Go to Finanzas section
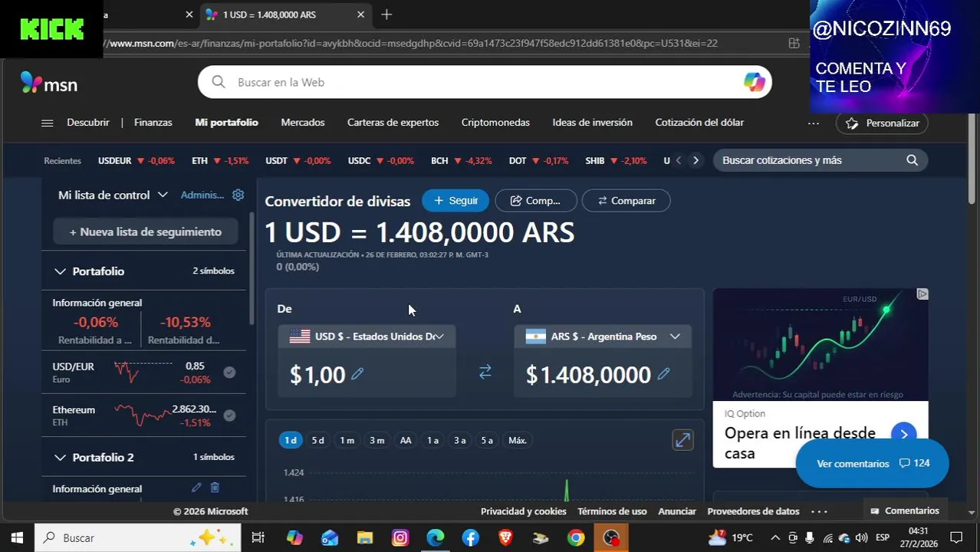The width and height of the screenshot is (980, 552). (153, 123)
